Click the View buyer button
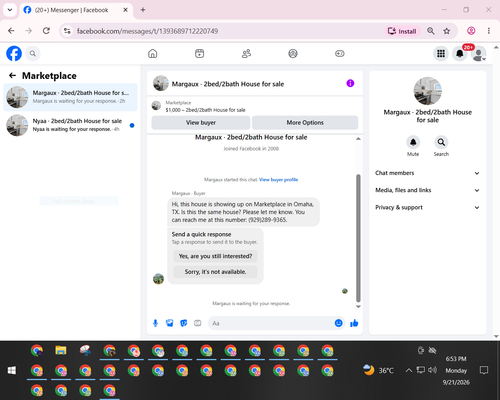Viewport: 500px width, 400px height. (x=201, y=123)
